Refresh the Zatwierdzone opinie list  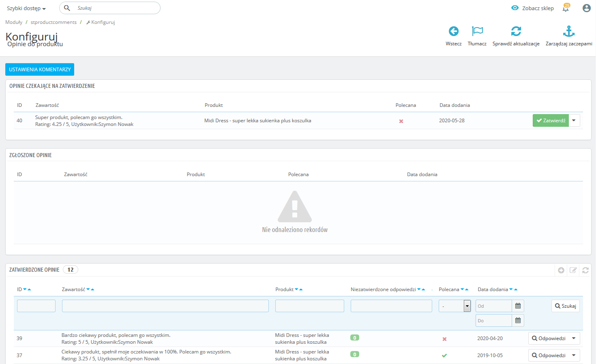coord(585,270)
